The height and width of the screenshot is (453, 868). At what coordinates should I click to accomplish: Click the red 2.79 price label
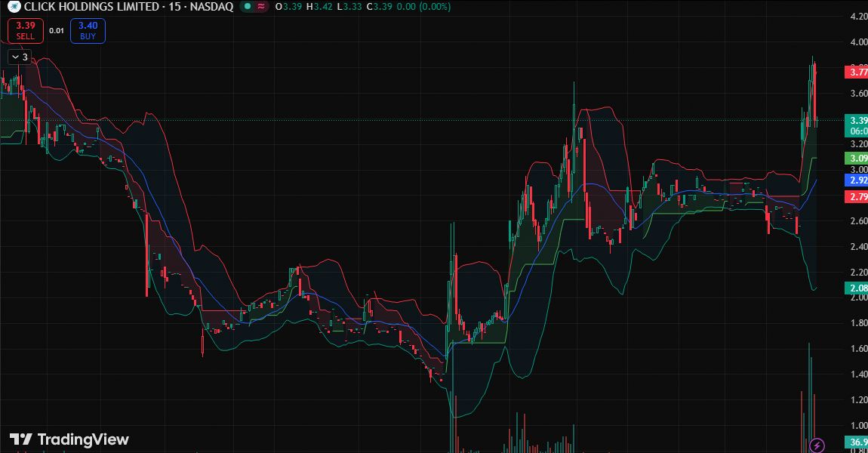[857, 196]
